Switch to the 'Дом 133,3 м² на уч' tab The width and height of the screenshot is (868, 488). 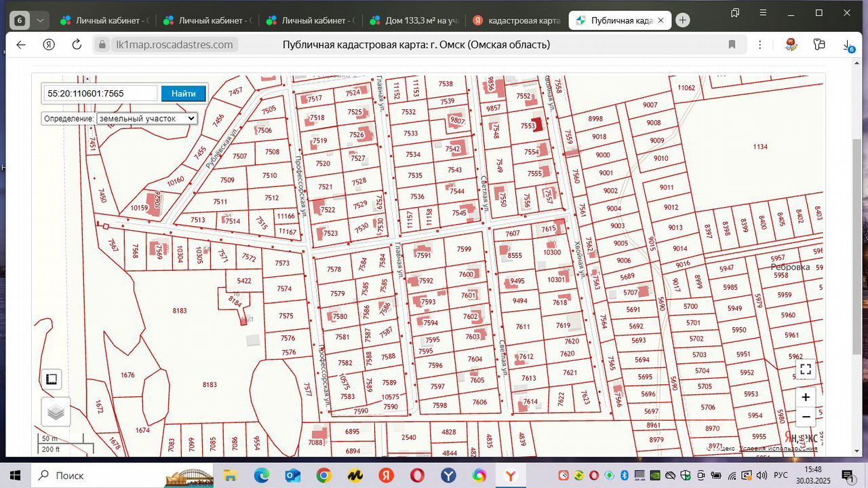click(413, 20)
